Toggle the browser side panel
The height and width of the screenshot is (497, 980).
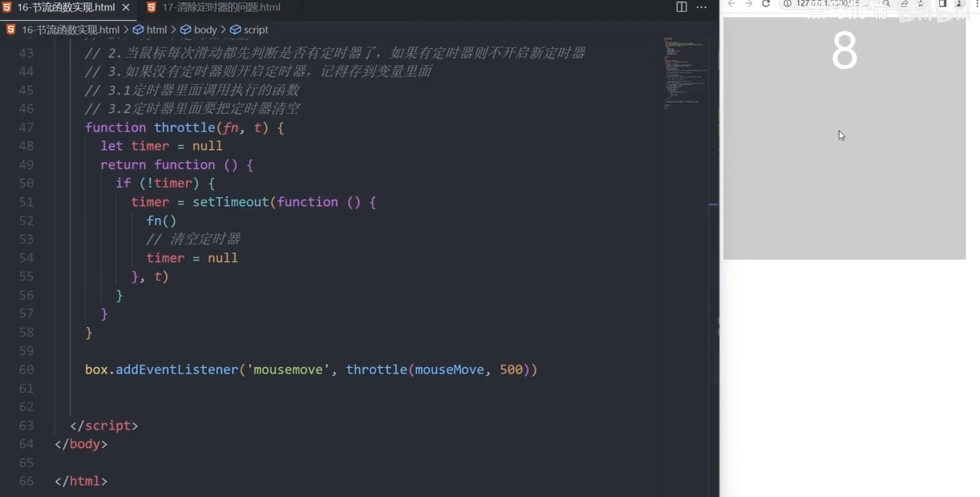point(943,4)
